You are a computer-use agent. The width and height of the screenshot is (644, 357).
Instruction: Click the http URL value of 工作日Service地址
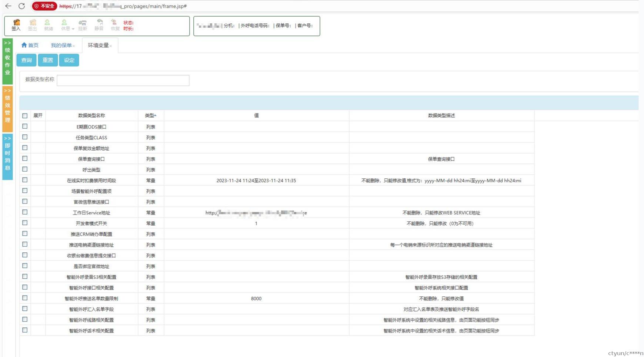coord(256,213)
